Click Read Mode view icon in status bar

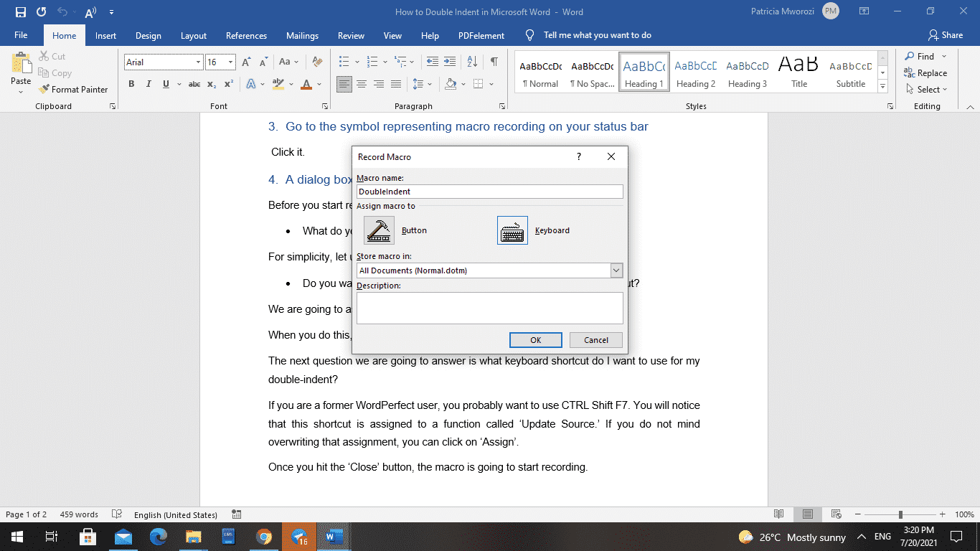(779, 514)
